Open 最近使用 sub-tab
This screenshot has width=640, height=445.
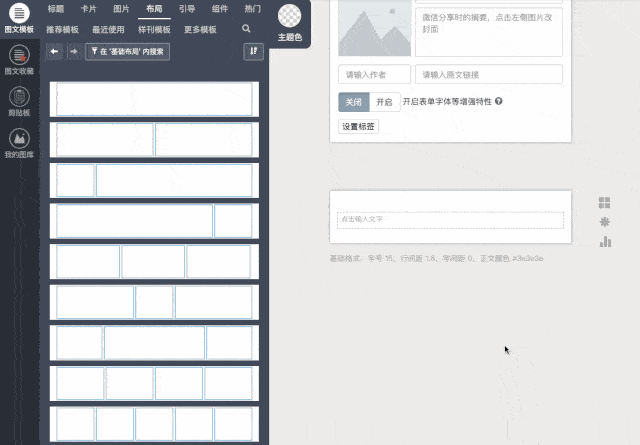click(x=108, y=29)
